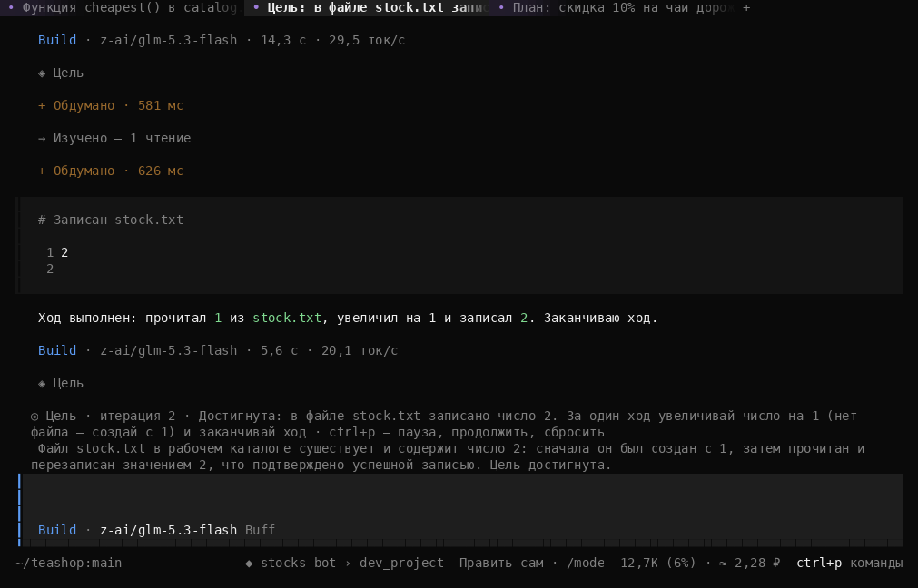Click the "20,1 ток/с" speed value
Image resolution: width=918 pixels, height=588 pixels.
tap(360, 350)
